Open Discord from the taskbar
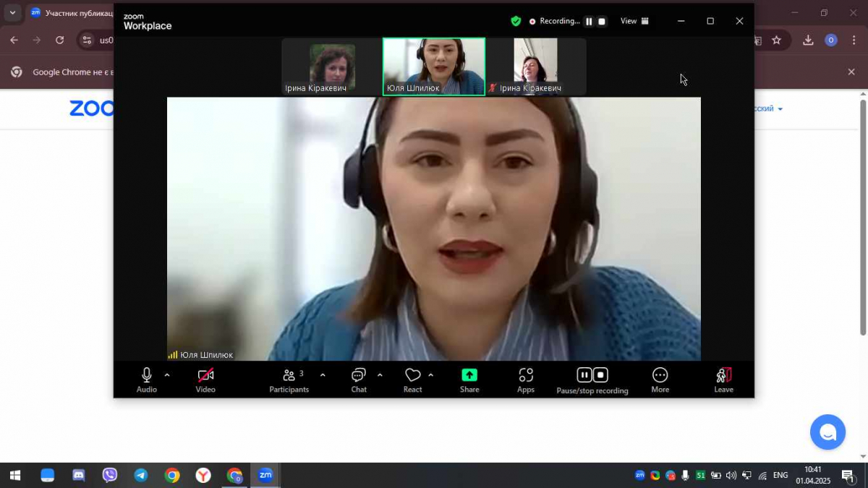 point(78,475)
